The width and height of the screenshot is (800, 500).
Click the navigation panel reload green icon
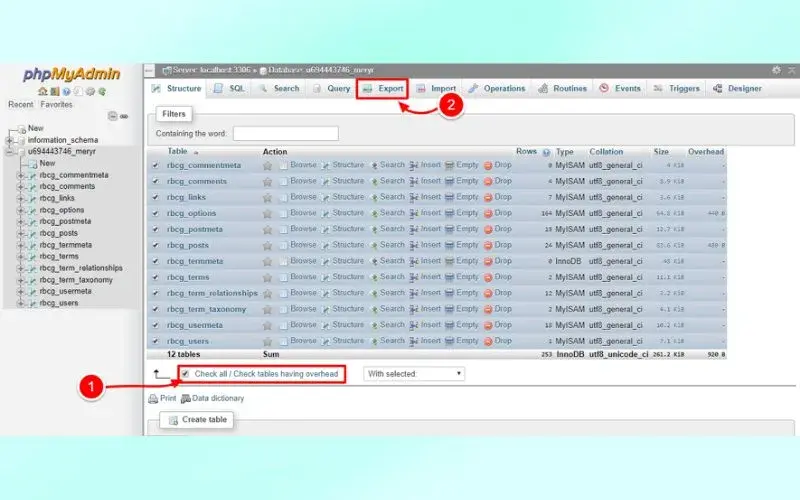click(x=102, y=91)
